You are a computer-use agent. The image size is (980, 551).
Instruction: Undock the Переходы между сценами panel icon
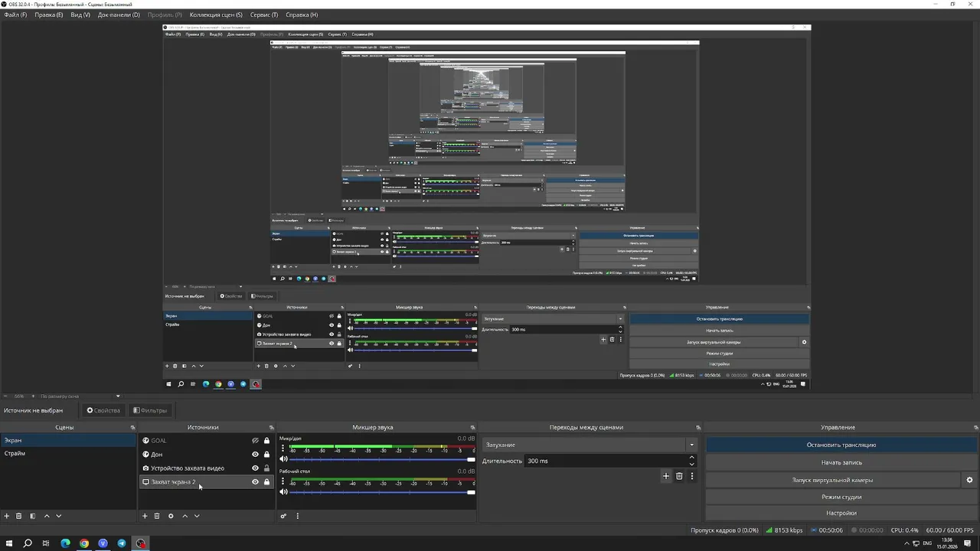click(x=698, y=428)
